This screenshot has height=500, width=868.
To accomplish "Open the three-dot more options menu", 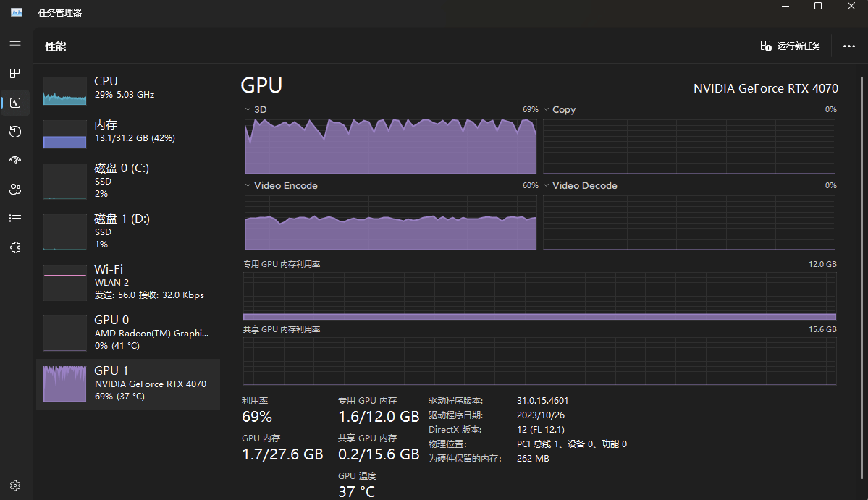I will point(849,46).
